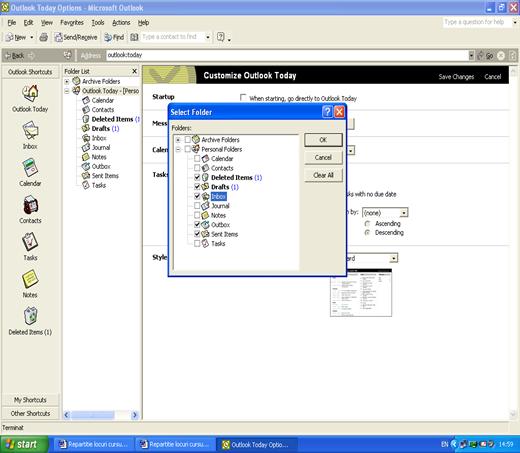Open the Address Book toolbar icon
Image resolution: width=520 pixels, height=453 pixels.
tap(134, 37)
